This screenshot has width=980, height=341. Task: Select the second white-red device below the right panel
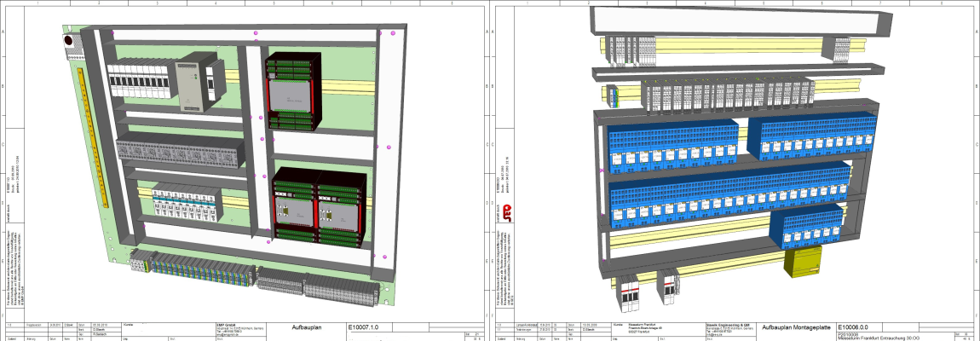click(x=668, y=286)
